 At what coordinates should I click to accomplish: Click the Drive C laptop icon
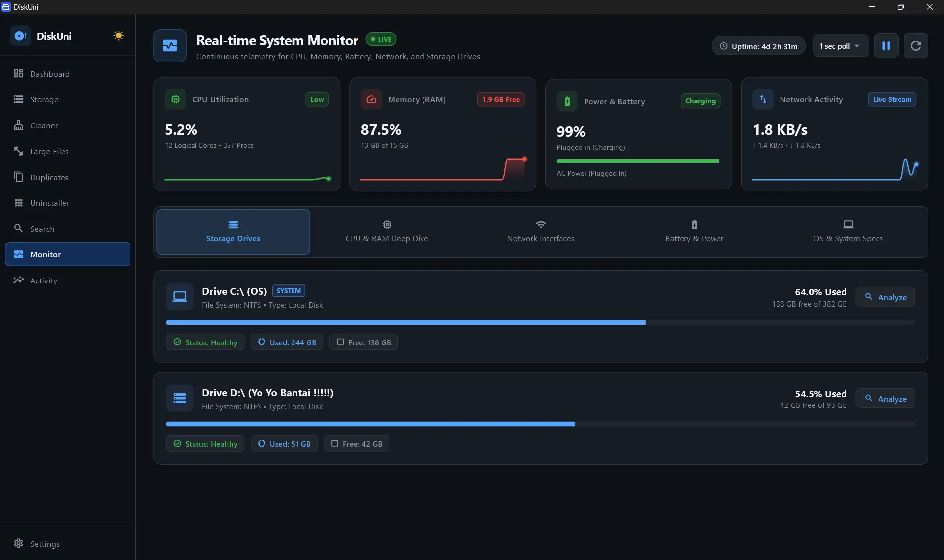click(x=180, y=297)
